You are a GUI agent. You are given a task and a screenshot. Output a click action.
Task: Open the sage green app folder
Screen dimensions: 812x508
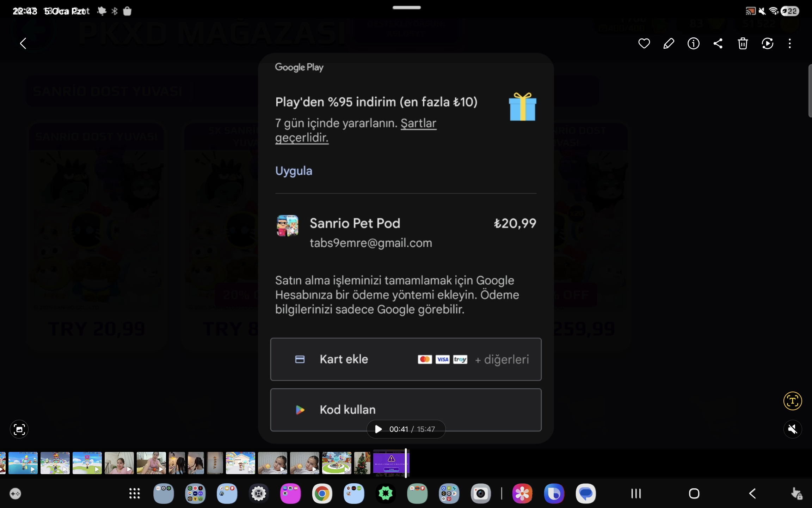pyautogui.click(x=417, y=494)
